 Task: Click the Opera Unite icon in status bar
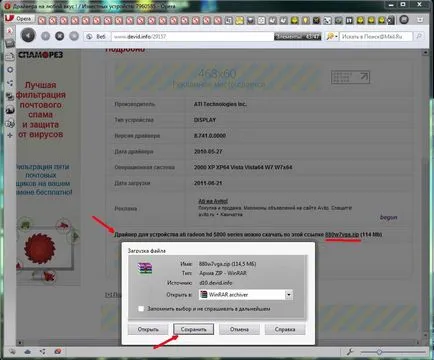42,351
